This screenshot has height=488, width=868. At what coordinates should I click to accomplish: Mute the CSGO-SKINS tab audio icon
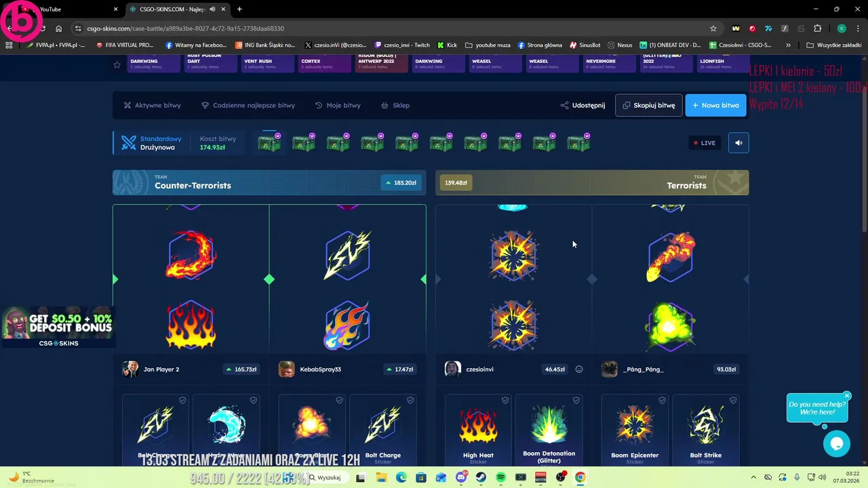[x=212, y=9]
